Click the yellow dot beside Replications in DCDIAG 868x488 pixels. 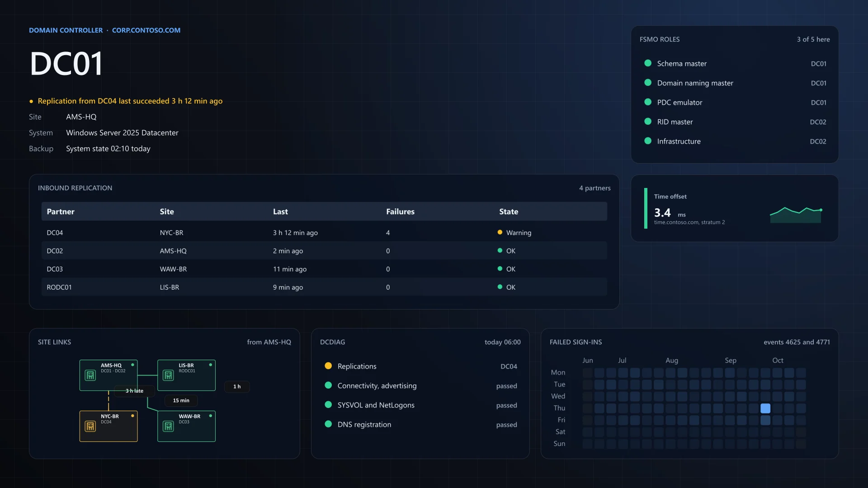[x=328, y=366]
